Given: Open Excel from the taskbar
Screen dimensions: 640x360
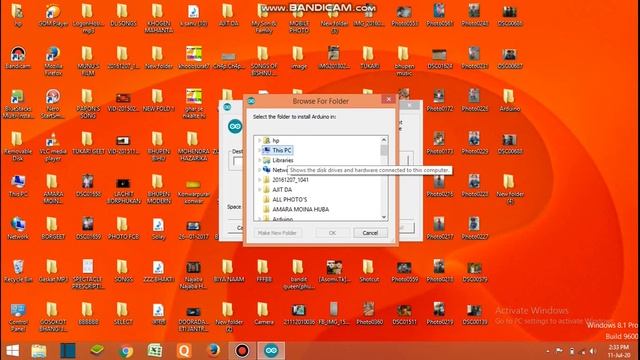Looking at the screenshot, I should (x=155, y=351).
